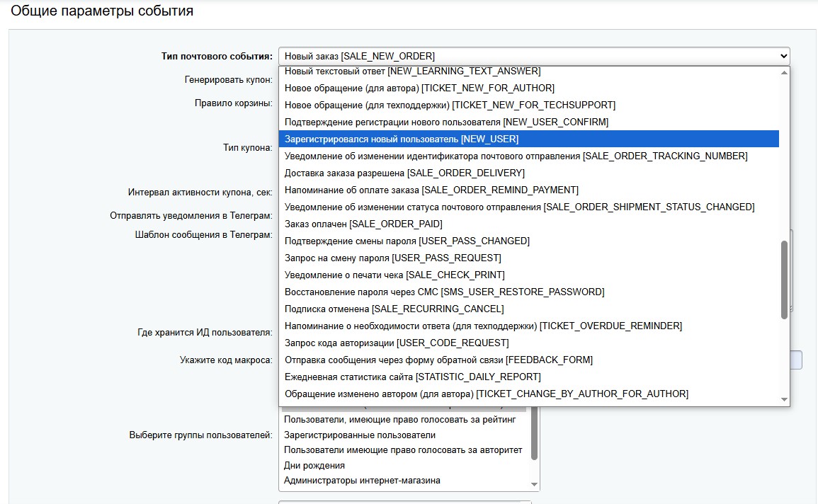Pick 'Новое обращение (для автора)' option
Screen dimensions: 818x504
[x=419, y=88]
